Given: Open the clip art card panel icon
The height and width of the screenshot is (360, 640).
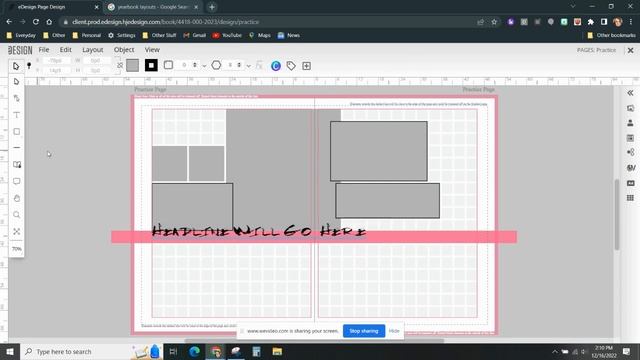Looking at the screenshot, I should pyautogui.click(x=630, y=183).
